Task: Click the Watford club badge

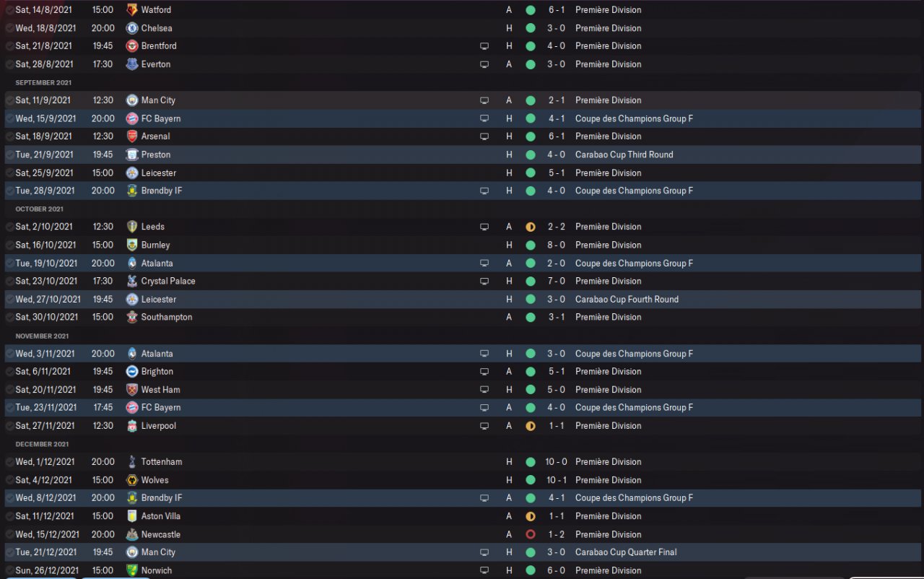Action: tap(132, 10)
